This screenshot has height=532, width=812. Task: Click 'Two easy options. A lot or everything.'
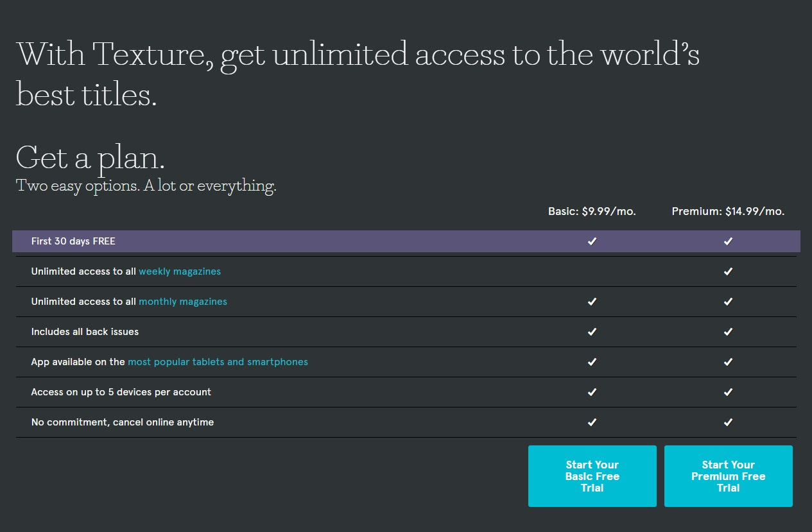tap(146, 186)
